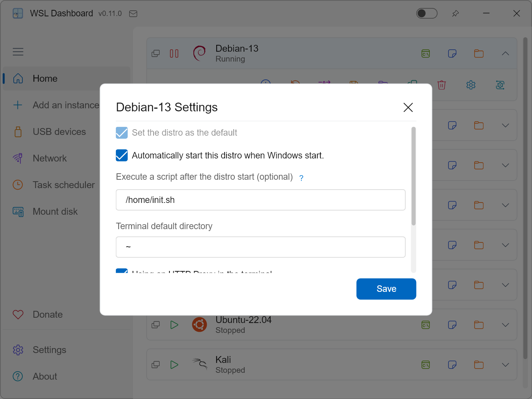Open terminal for Debian-13

426,54
